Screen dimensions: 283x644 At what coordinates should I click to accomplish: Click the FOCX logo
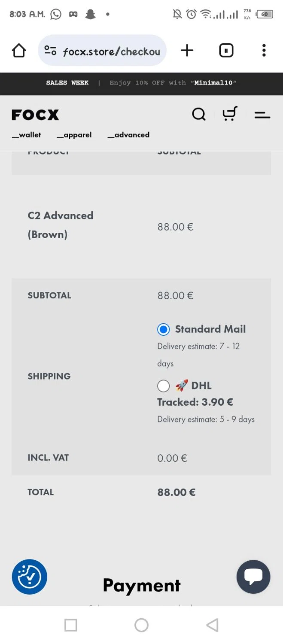[35, 115]
